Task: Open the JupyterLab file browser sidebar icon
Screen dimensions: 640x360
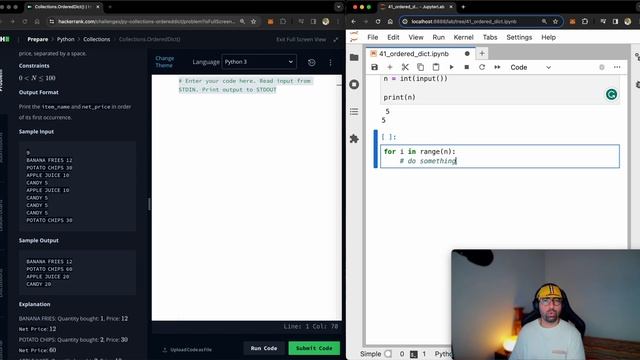Action: pos(354,57)
